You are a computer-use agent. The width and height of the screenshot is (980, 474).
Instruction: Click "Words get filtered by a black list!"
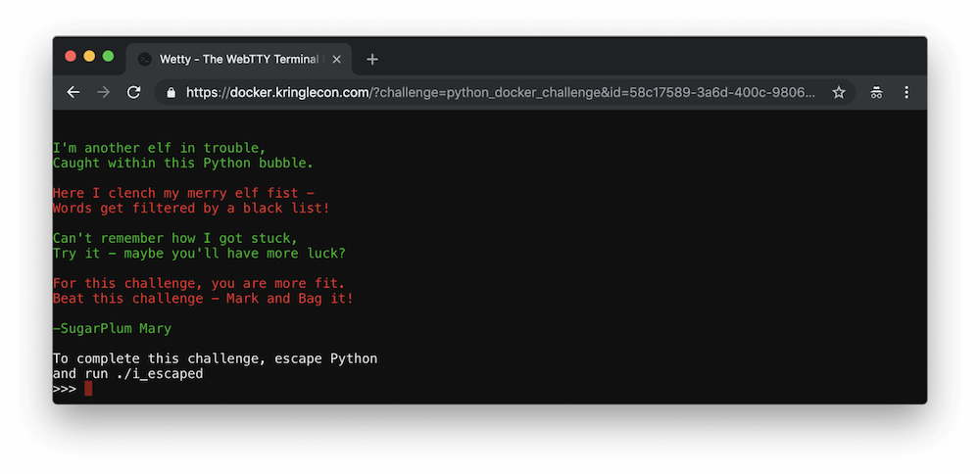point(191,208)
